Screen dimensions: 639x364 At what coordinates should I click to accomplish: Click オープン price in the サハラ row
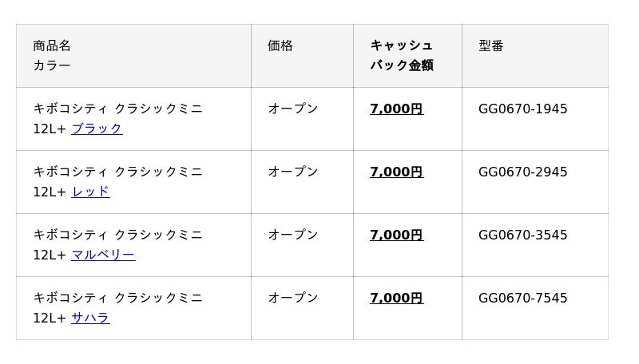[x=292, y=298]
